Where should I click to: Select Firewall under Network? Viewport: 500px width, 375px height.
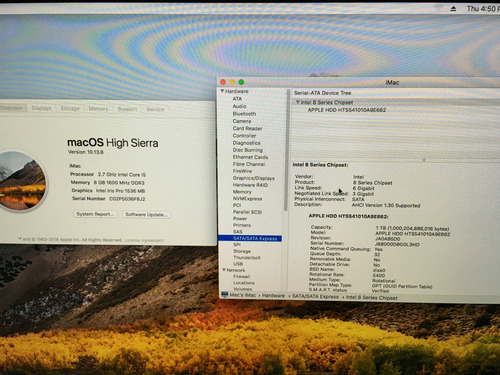pos(242,277)
